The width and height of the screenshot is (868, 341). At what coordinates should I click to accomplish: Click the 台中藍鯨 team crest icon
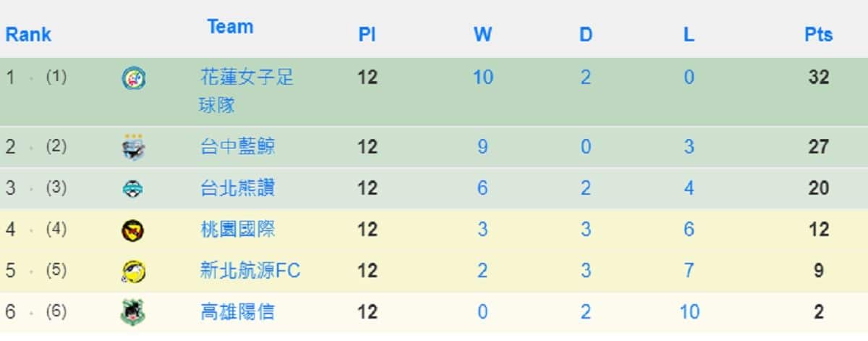pyautogui.click(x=134, y=147)
